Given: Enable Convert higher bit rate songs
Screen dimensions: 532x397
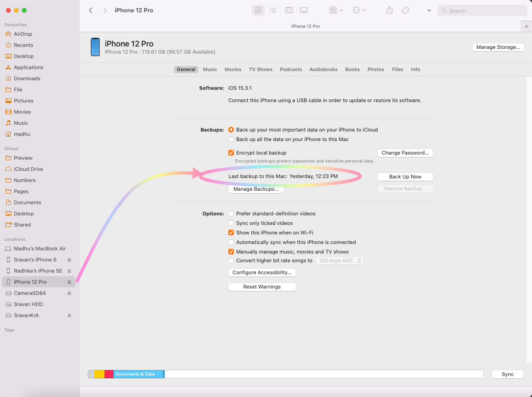Looking at the screenshot, I should (x=231, y=261).
